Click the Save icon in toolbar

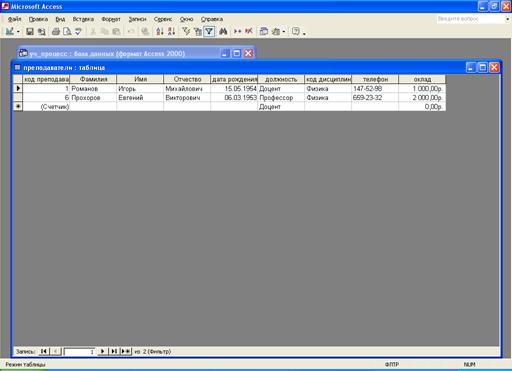click(30, 32)
